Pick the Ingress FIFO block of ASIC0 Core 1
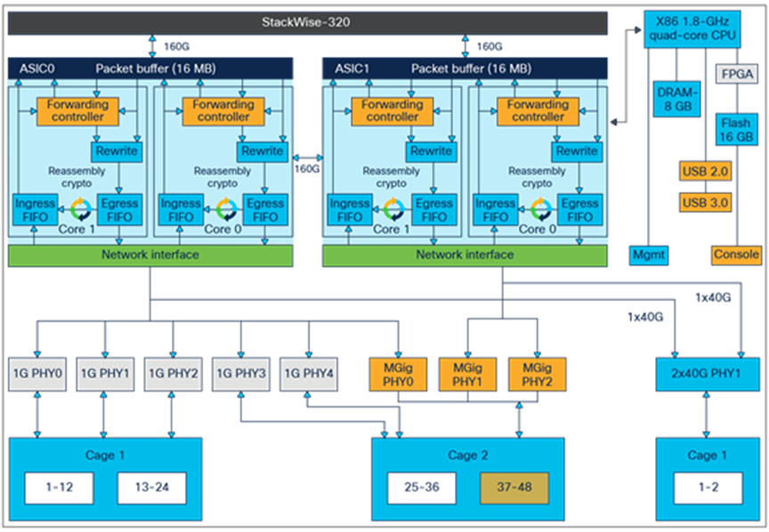Screen dimensions: 769x532 (35, 210)
